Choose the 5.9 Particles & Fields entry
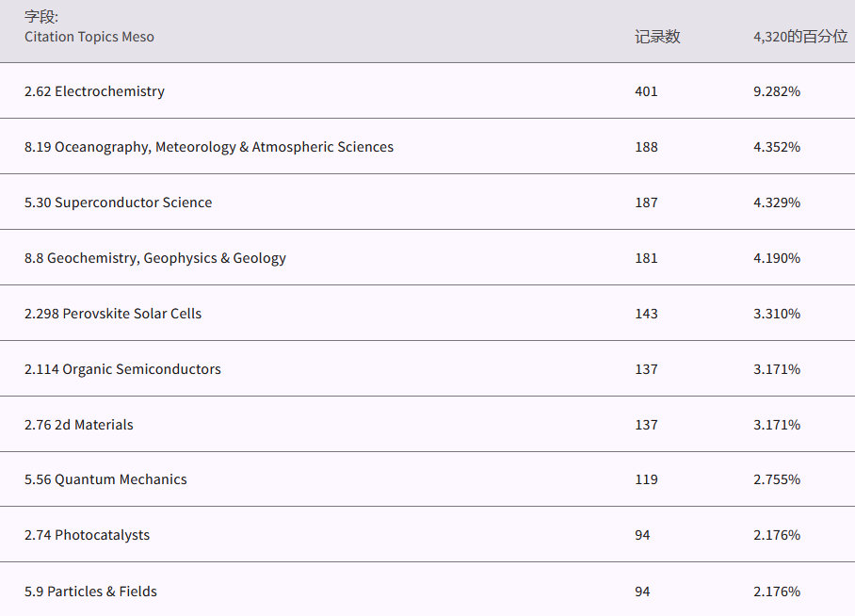 (90, 592)
